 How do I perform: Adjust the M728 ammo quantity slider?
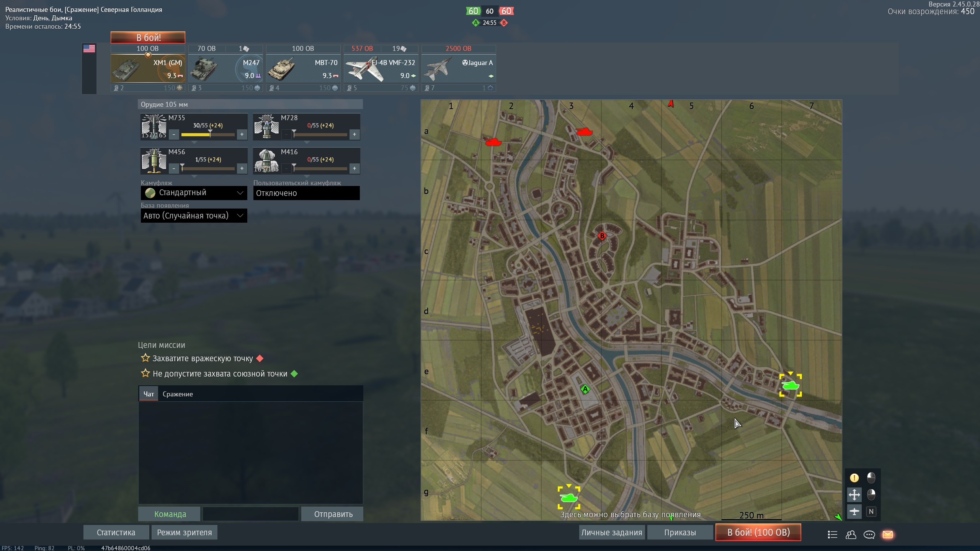click(320, 135)
